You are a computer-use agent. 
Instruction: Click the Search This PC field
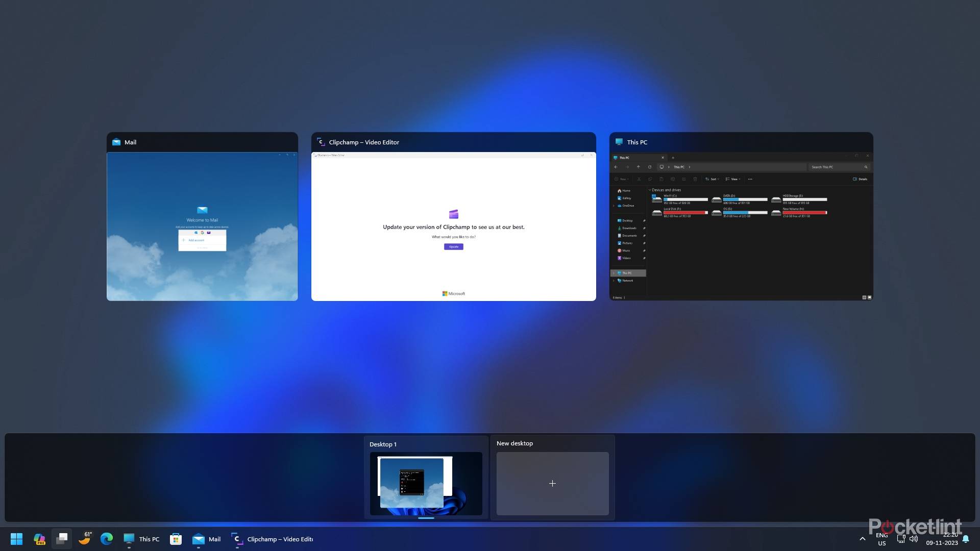click(x=839, y=167)
